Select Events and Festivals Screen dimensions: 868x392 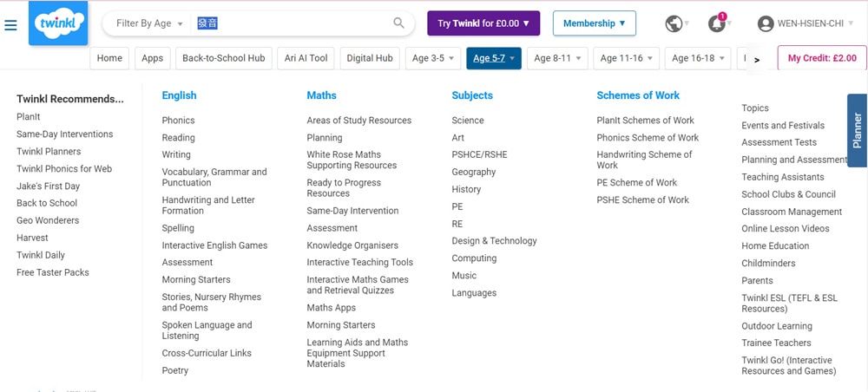point(783,125)
